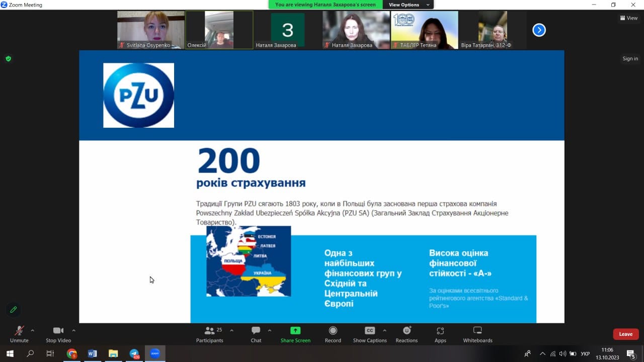Click the Sign in button
The image size is (644, 362).
coord(630,59)
